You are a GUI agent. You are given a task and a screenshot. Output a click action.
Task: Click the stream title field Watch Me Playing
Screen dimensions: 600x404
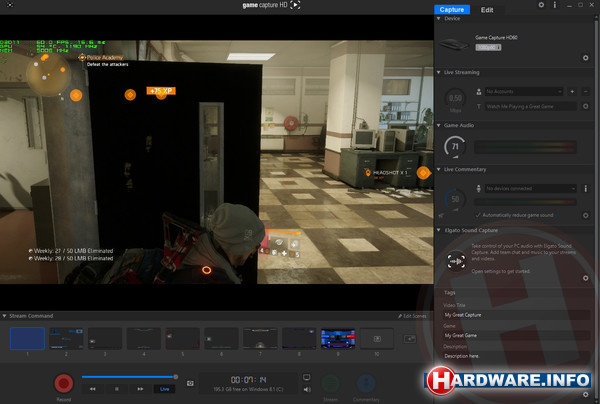[530, 106]
